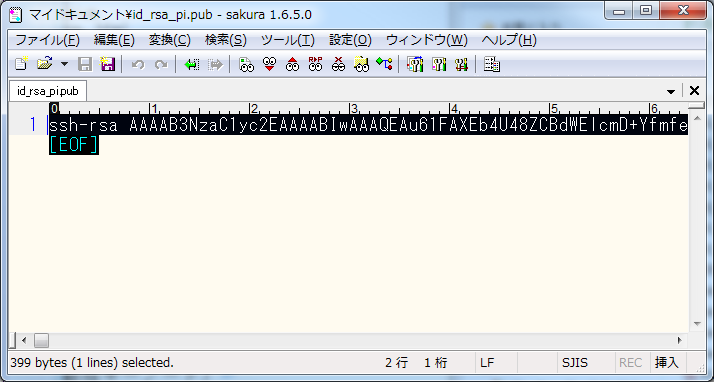This screenshot has height=382, width=714.
Task: Click the column ruler above text
Action: pyautogui.click(x=368, y=109)
